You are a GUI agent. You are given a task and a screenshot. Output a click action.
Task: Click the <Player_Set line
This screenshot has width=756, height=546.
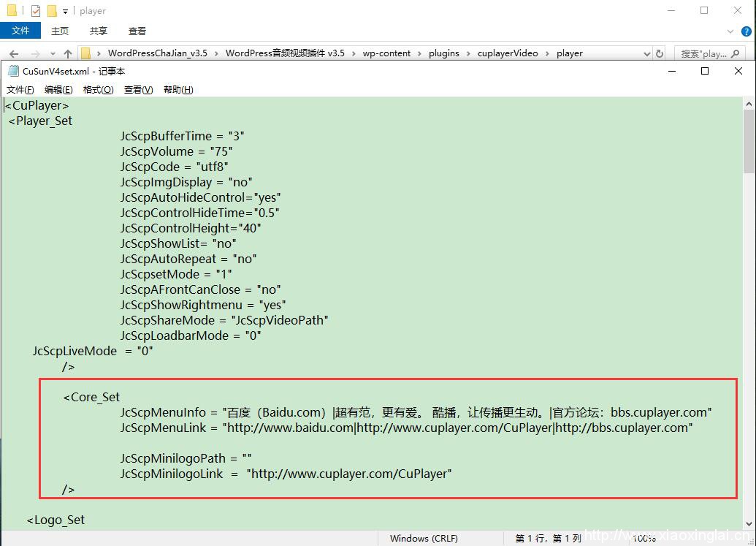pyautogui.click(x=40, y=121)
